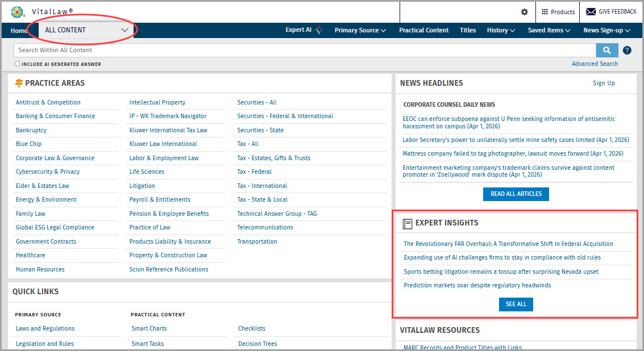Click the Expert Insights document icon
This screenshot has height=351, width=644.
(x=408, y=223)
